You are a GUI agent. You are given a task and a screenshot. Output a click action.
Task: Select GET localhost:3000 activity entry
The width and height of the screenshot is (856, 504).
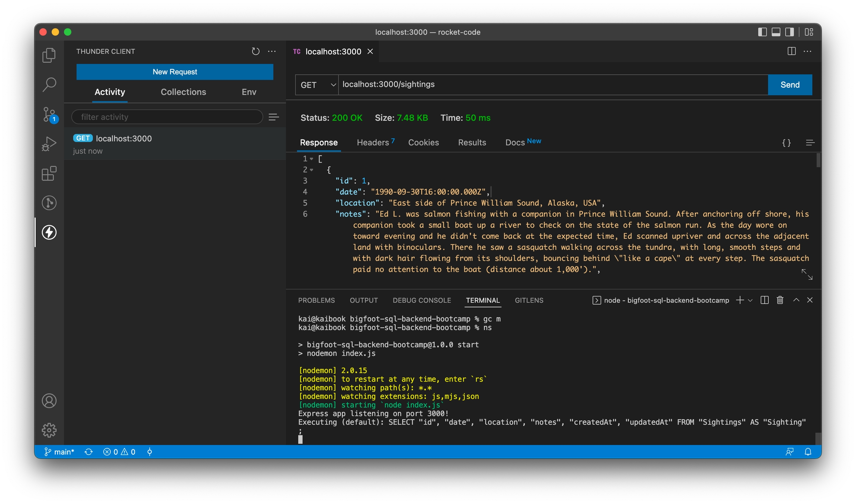175,144
